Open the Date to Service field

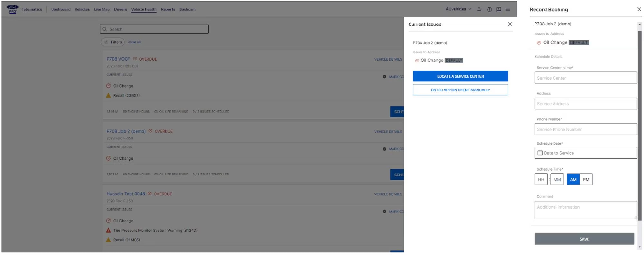tap(585, 153)
